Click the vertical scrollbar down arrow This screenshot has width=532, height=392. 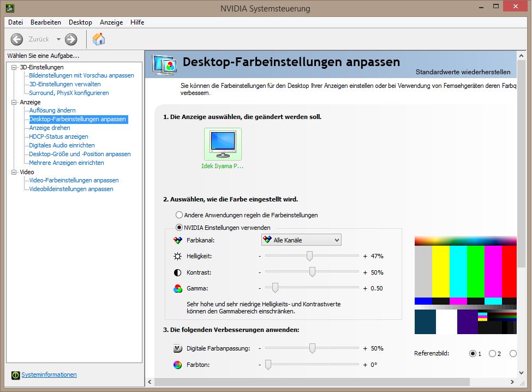click(522, 373)
